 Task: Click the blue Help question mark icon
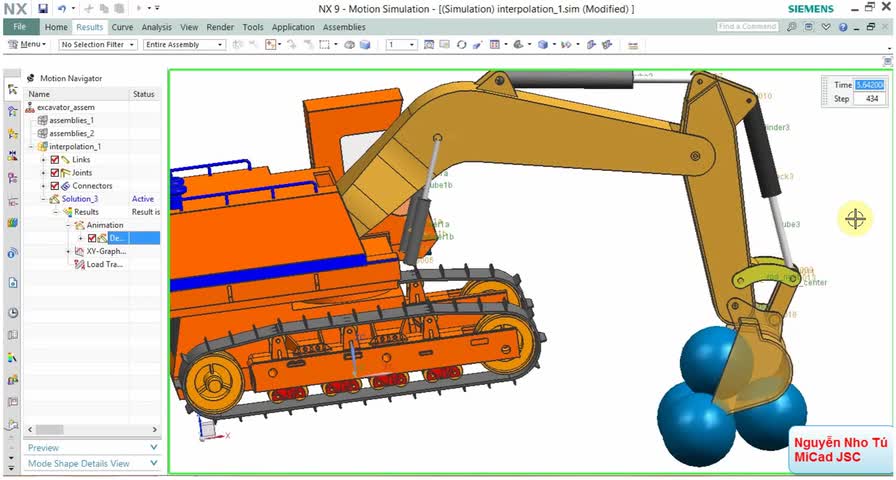(843, 27)
